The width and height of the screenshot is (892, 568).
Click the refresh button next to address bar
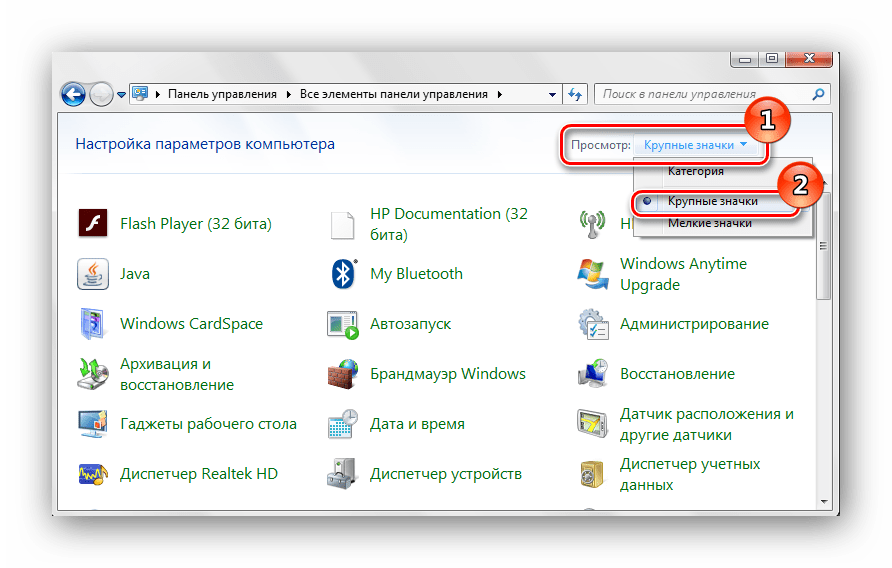pyautogui.click(x=576, y=94)
